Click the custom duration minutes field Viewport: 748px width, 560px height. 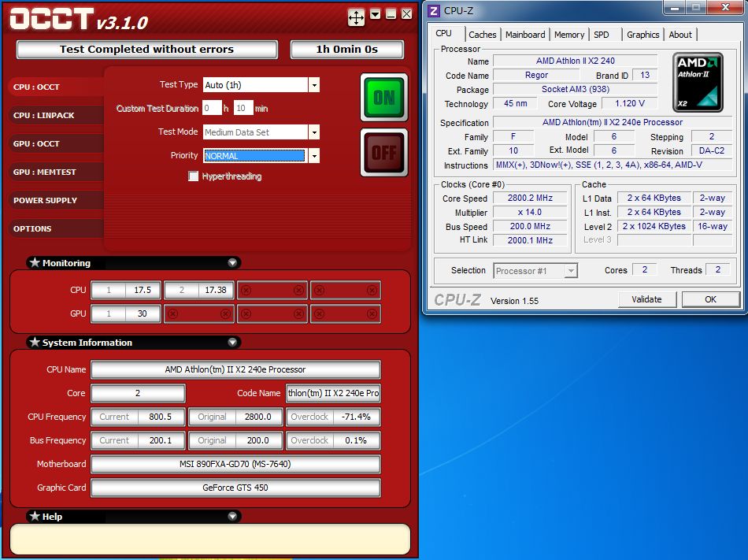tap(243, 108)
